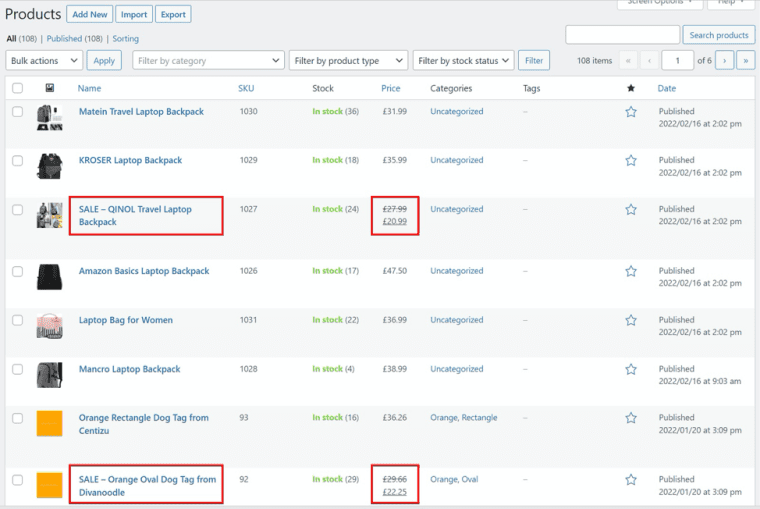Image resolution: width=760 pixels, height=509 pixels.
Task: Click the current page number field
Action: pos(678,61)
